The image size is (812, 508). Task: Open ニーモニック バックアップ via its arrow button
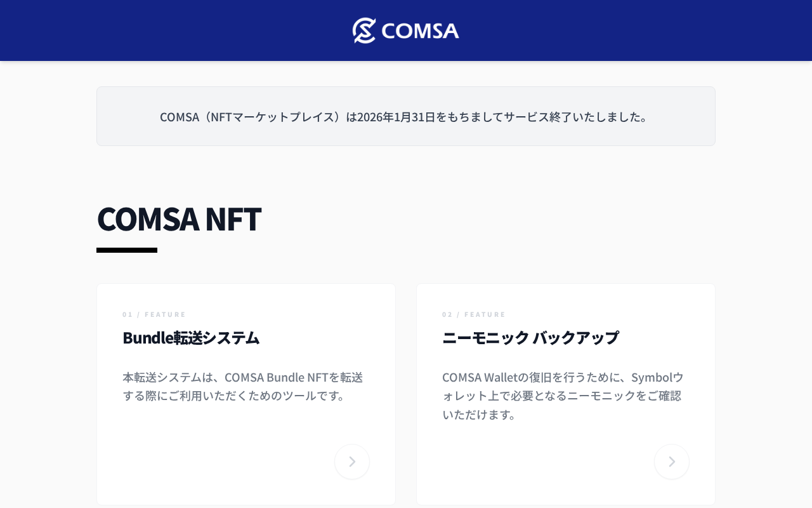[672, 462]
